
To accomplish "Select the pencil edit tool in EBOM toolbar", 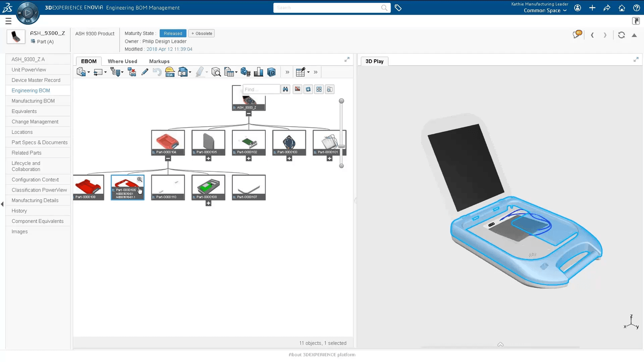I will (x=144, y=72).
